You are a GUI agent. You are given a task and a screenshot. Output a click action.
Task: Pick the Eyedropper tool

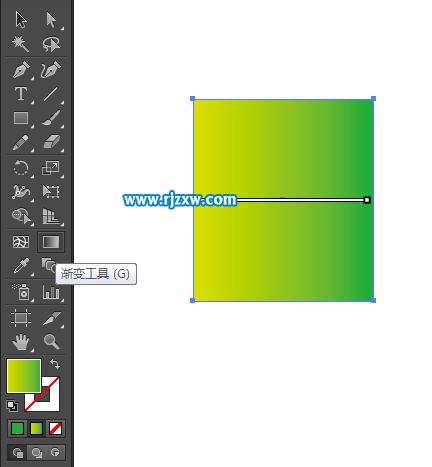[21, 266]
